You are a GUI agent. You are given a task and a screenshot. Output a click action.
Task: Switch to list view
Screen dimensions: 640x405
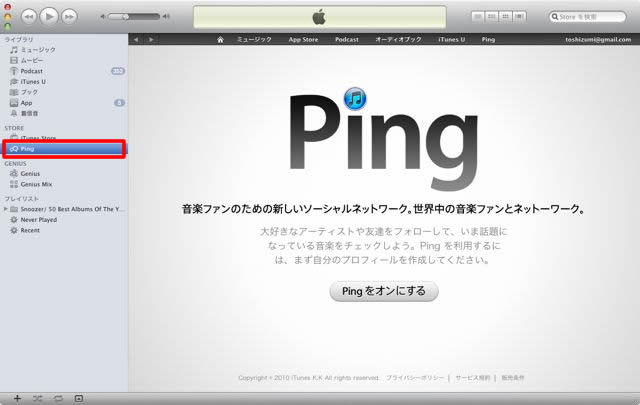pyautogui.click(x=478, y=17)
